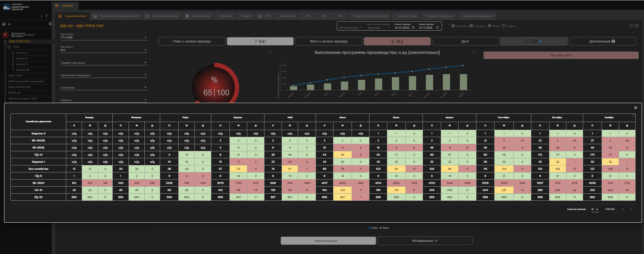Switch to Ситуационный план tab

click(163, 16)
